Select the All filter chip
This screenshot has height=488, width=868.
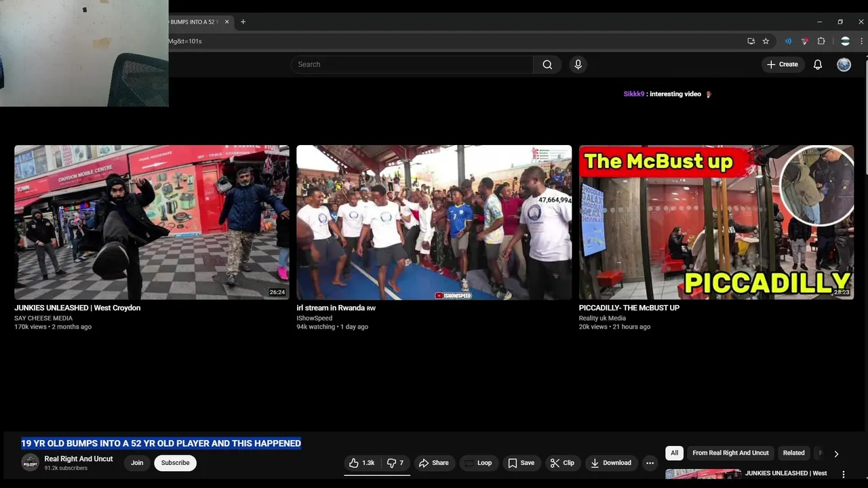coord(674,453)
